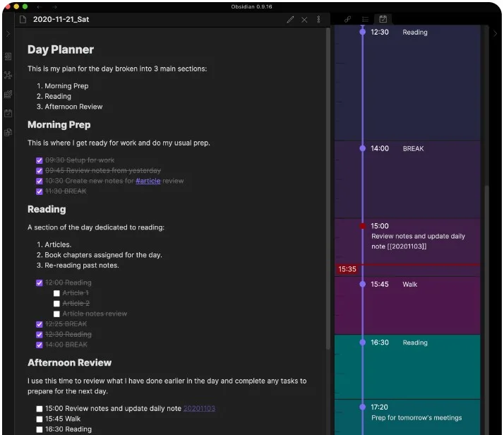This screenshot has height=435, width=504.
Task: Switch to edit mode with pencil icon
Action: [x=290, y=20]
